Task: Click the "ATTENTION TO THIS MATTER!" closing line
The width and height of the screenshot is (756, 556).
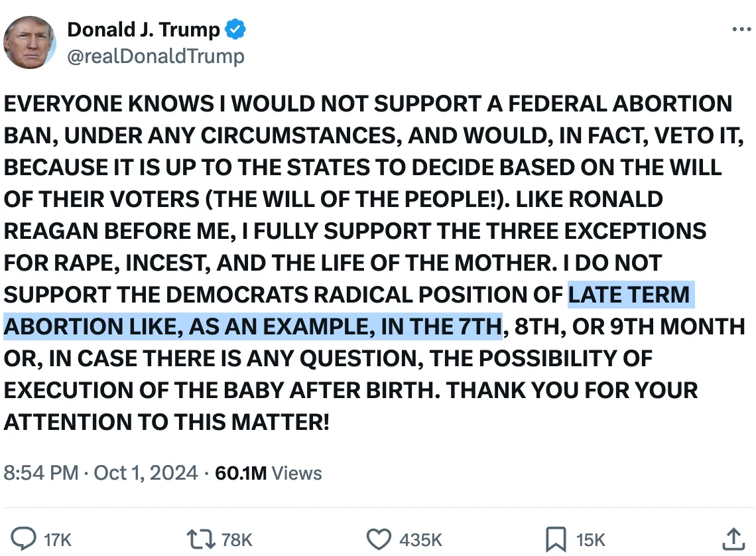Action: point(166,422)
